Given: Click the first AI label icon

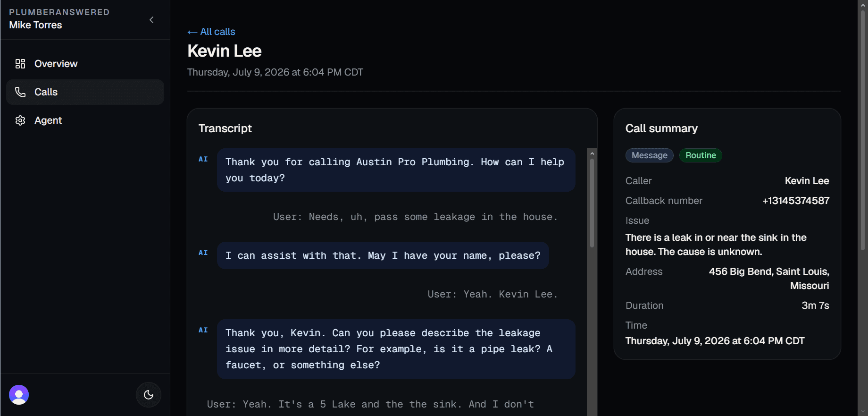Looking at the screenshot, I should point(203,159).
